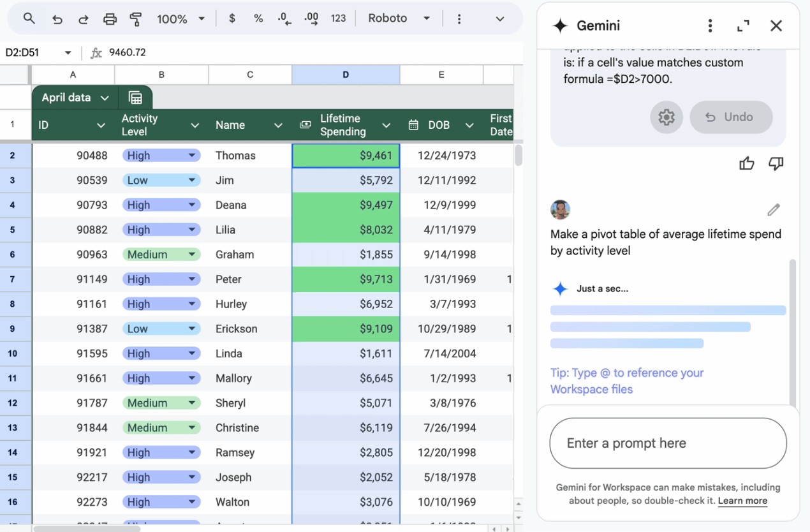This screenshot has height=532, width=810.
Task: Click the print icon
Action: [x=110, y=18]
